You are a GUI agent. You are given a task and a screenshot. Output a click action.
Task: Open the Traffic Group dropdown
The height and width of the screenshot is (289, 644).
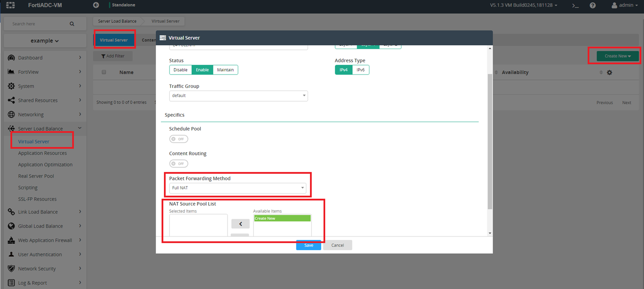pos(239,96)
